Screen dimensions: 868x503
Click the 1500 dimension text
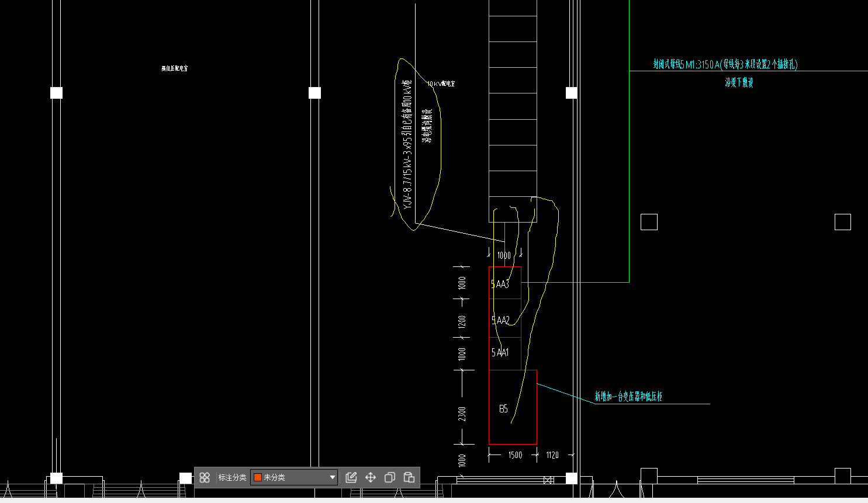pyautogui.click(x=515, y=455)
